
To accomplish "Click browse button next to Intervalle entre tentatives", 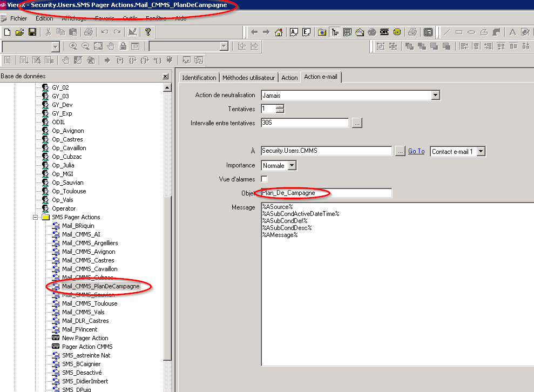I will pyautogui.click(x=357, y=123).
